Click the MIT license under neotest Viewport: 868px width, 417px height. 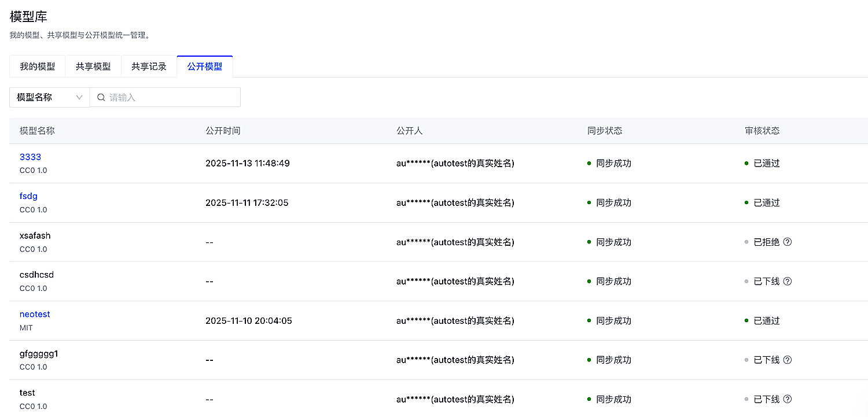tap(26, 328)
